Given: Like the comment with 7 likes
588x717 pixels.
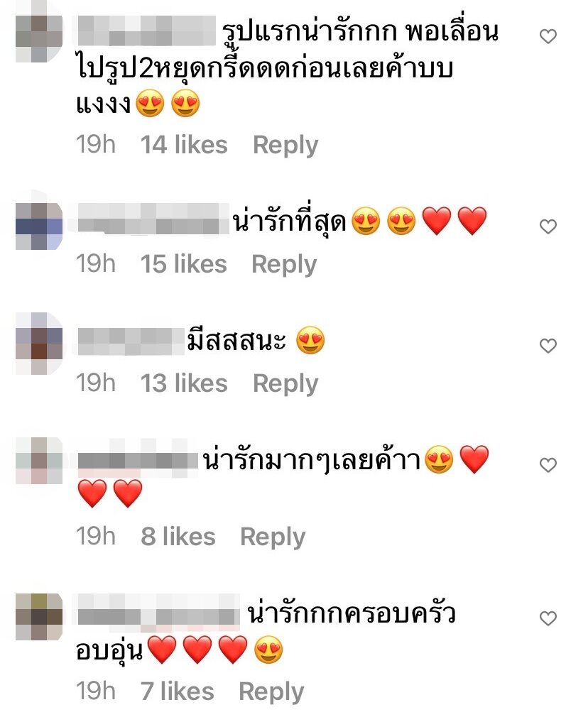Looking at the screenshot, I should [x=548, y=618].
